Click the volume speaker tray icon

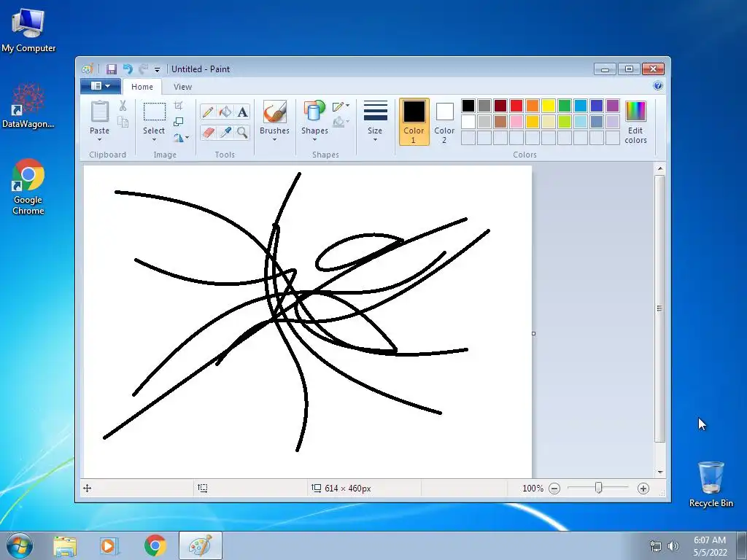(673, 546)
